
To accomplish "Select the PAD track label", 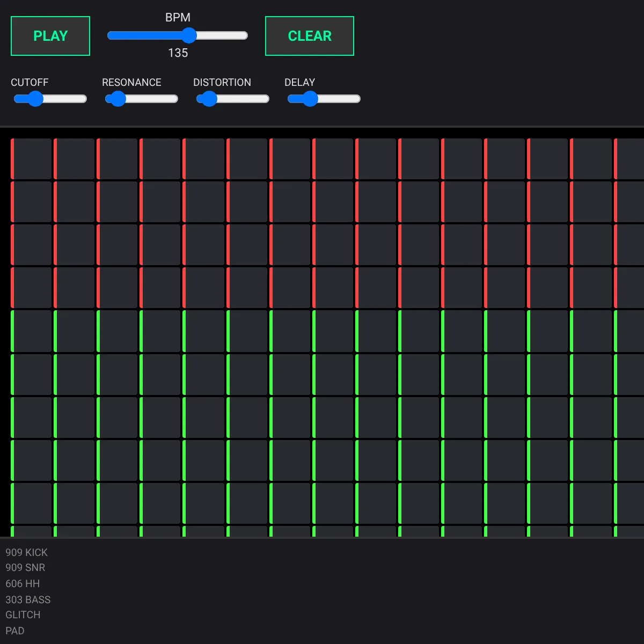I will (x=15, y=631).
